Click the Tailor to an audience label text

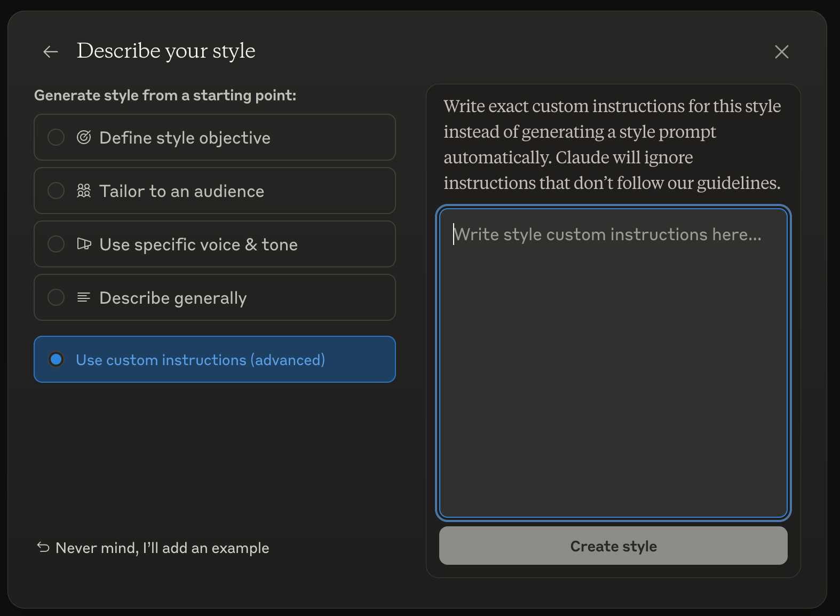[x=181, y=191]
